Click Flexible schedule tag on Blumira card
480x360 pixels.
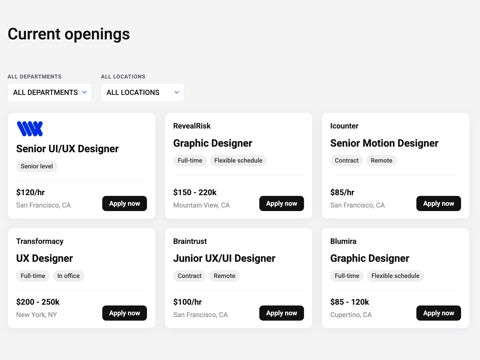pyautogui.click(x=395, y=276)
